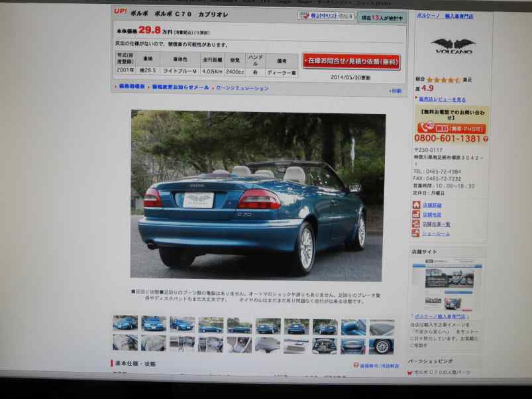
Task: Select second thumbnail showing car front
Action: click(154, 323)
